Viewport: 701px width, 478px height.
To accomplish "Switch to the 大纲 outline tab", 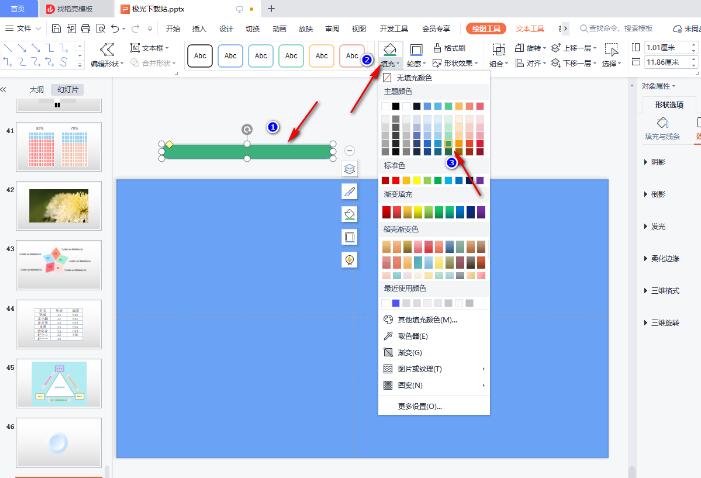I will pyautogui.click(x=36, y=90).
